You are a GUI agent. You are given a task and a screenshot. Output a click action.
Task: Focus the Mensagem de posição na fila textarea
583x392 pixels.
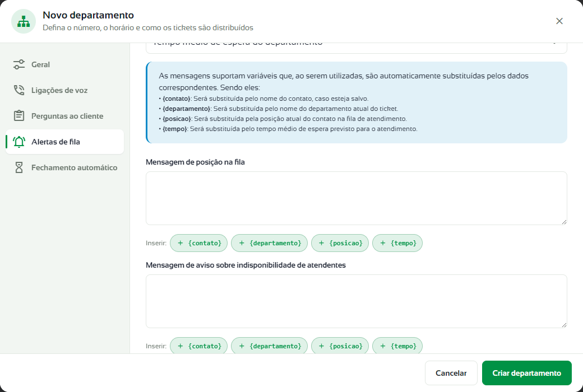click(356, 198)
